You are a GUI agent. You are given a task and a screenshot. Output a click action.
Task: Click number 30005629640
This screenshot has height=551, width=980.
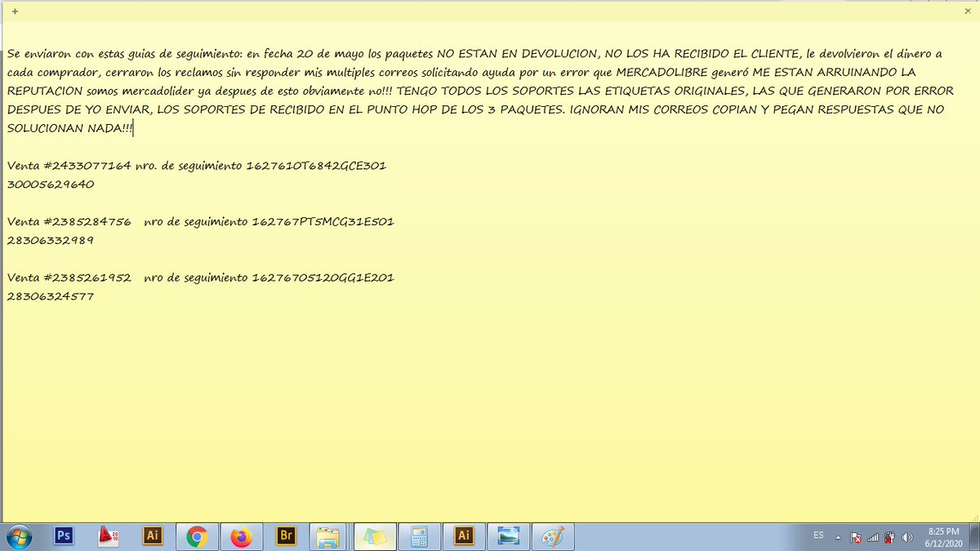click(51, 184)
